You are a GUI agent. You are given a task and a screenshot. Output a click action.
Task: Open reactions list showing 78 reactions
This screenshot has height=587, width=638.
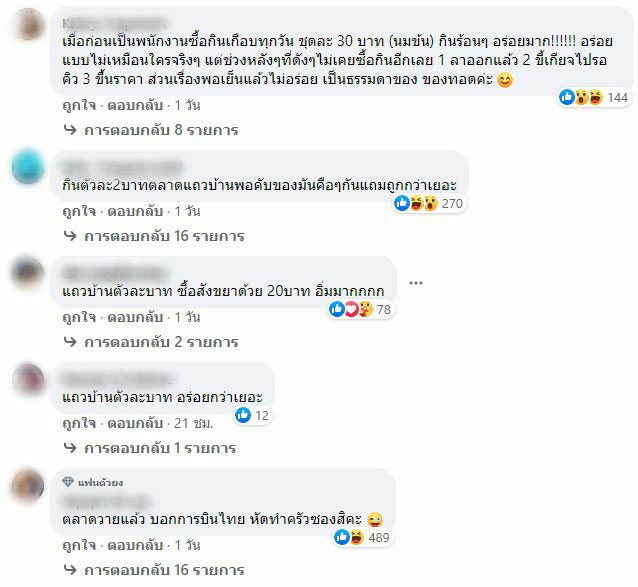[361, 310]
